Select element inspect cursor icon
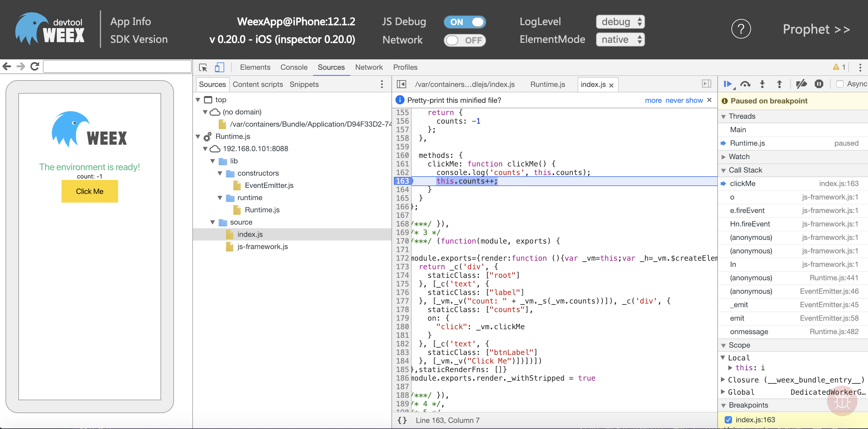 click(x=203, y=67)
